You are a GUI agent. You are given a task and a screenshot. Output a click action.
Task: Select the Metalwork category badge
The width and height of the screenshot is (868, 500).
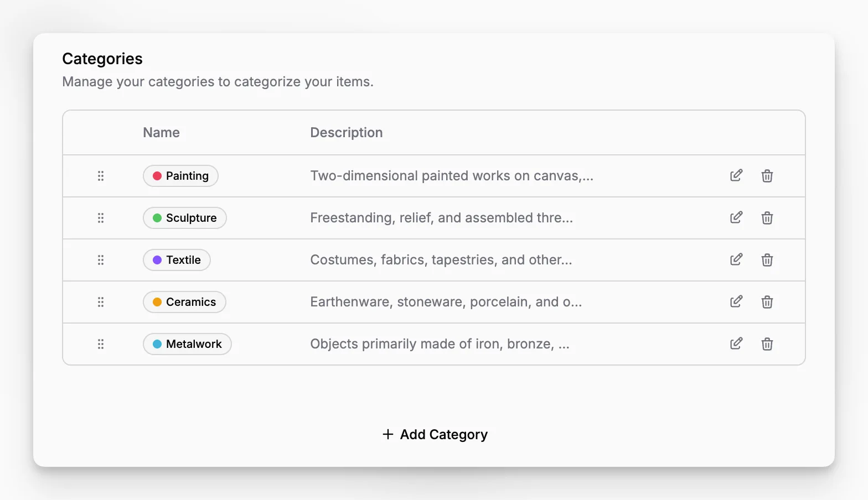(187, 344)
